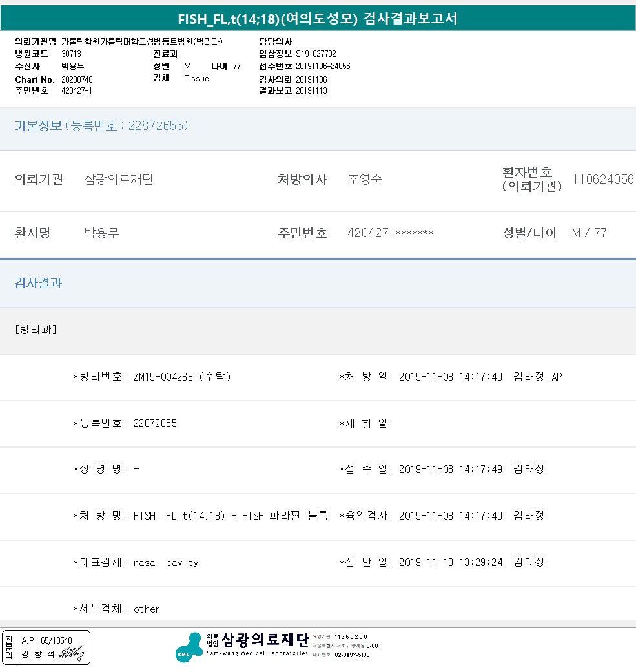Click the 대표검체 nasal cavity value
This screenshot has width=636, height=672.
[x=166, y=562]
